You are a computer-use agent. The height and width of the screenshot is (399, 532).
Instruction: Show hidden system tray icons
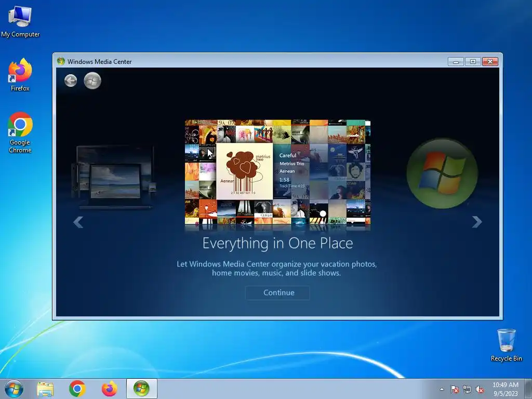442,389
